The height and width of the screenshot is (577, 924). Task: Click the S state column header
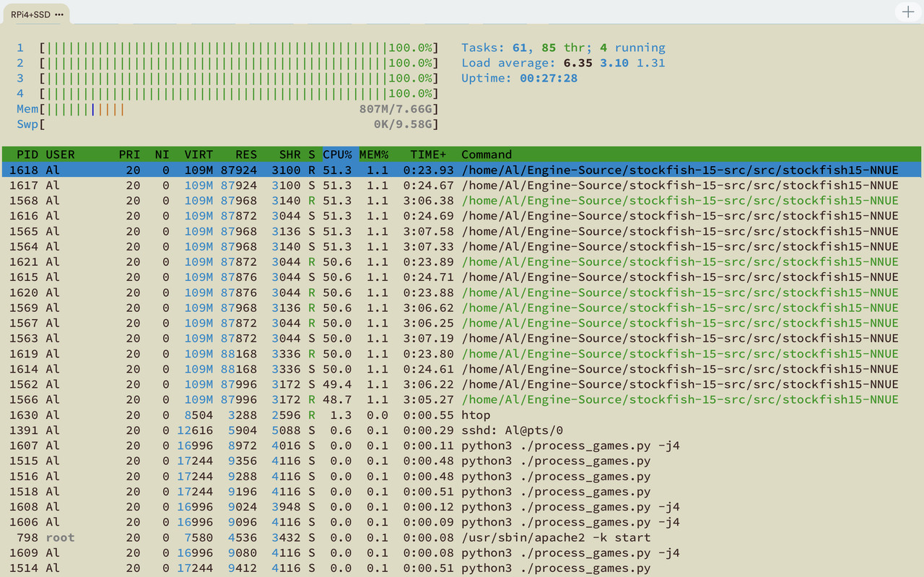[312, 155]
